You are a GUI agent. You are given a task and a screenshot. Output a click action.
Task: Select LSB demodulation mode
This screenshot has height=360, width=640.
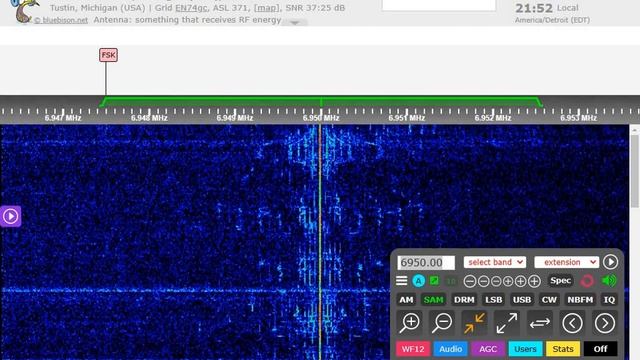click(x=493, y=300)
